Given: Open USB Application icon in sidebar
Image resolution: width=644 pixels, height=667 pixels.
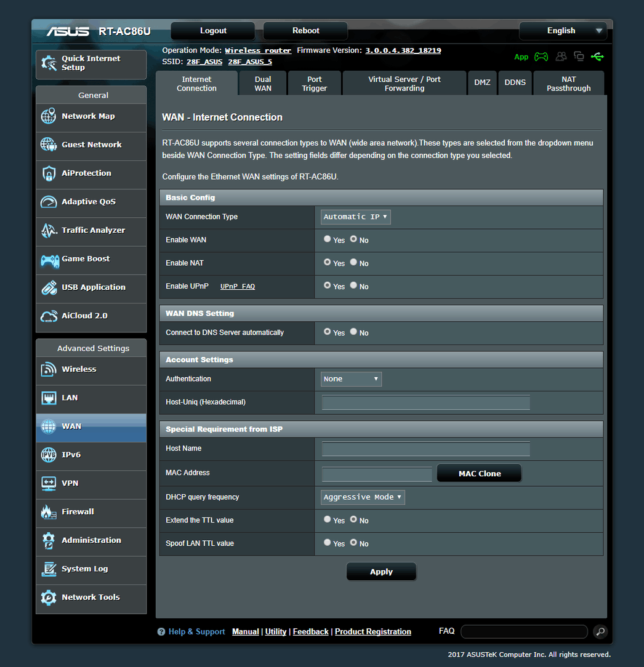Looking at the screenshot, I should pyautogui.click(x=49, y=287).
